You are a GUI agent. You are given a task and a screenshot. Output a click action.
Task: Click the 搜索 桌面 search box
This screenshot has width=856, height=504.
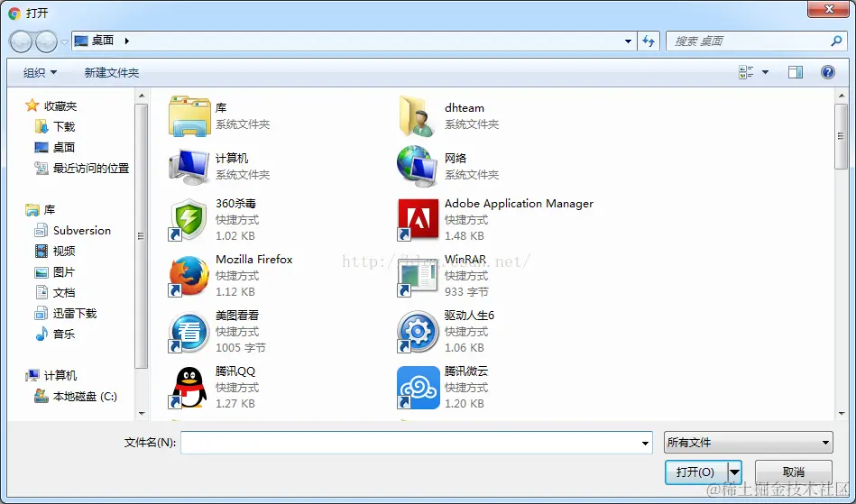[755, 41]
